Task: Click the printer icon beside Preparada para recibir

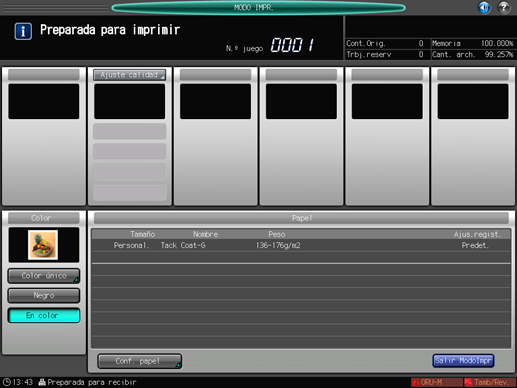Action: 42,382
